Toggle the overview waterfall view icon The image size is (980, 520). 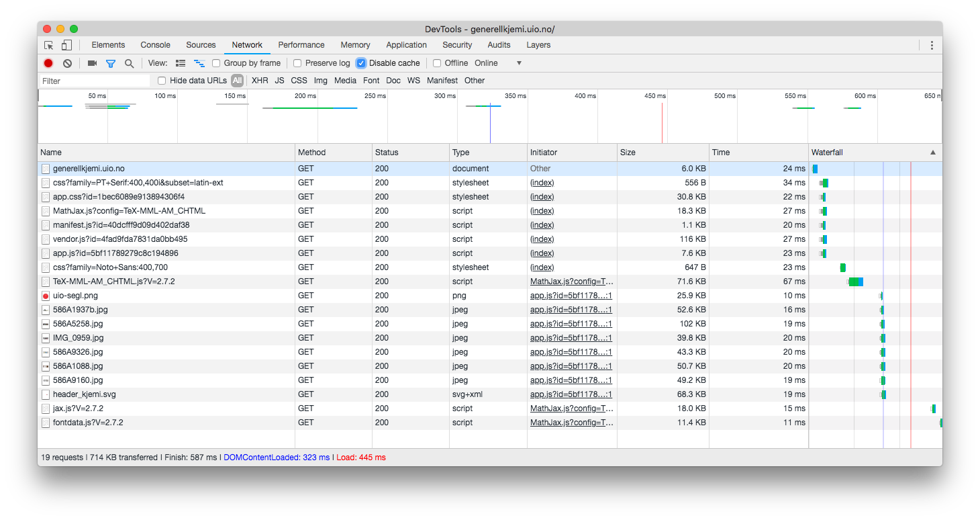coord(199,63)
